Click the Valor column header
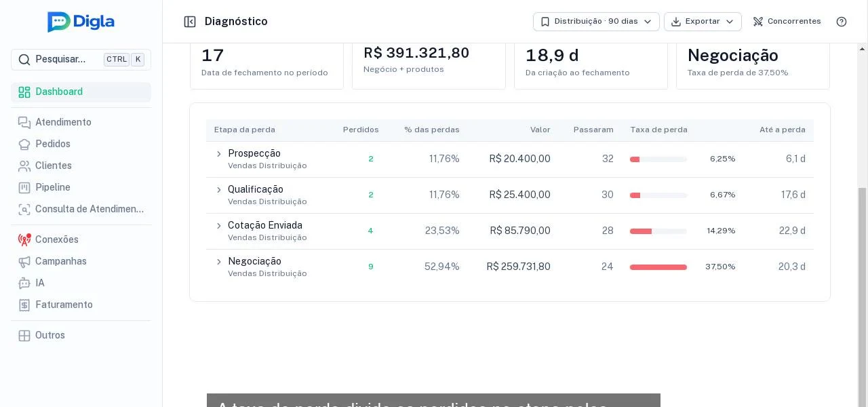868x407 pixels. (x=540, y=130)
